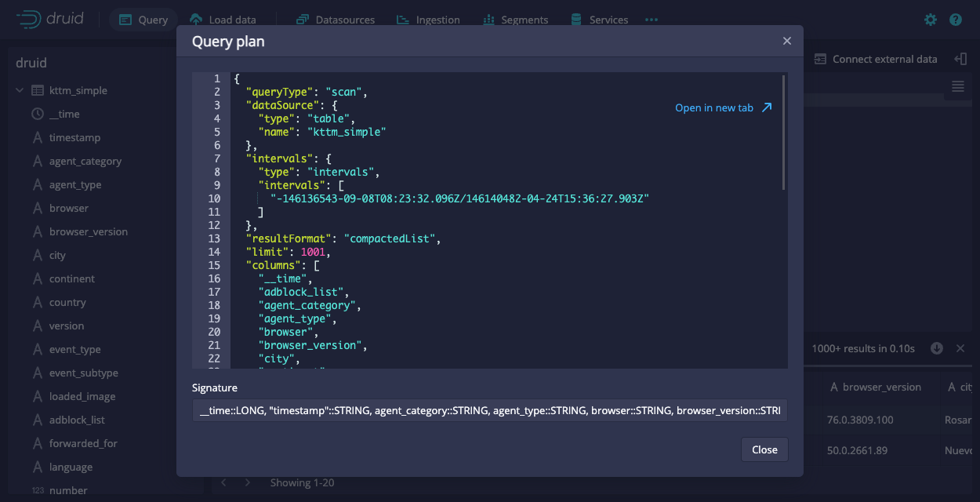Screen dimensions: 980x502
Task: Open the Druid settings gear menu
Action: [x=931, y=20]
